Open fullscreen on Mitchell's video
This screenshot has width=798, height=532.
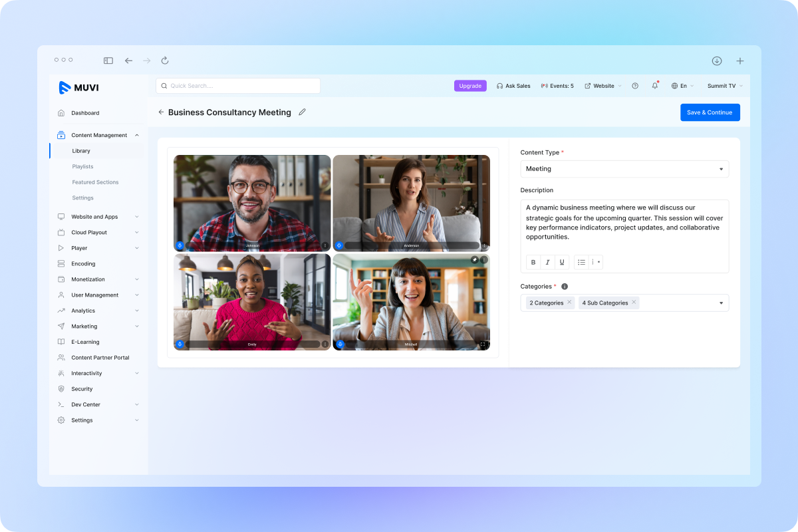[483, 344]
